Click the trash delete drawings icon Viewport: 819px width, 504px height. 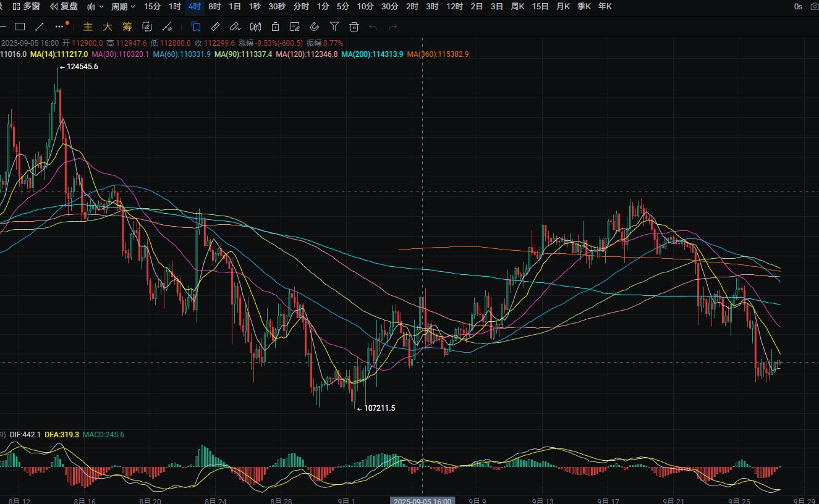point(354,27)
